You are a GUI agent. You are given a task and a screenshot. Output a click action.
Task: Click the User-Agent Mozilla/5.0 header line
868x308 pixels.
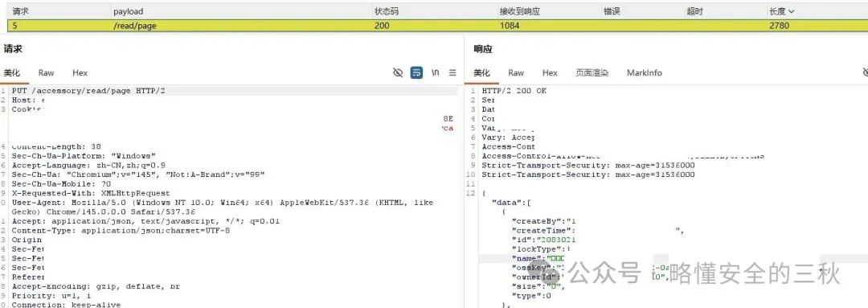(x=222, y=207)
